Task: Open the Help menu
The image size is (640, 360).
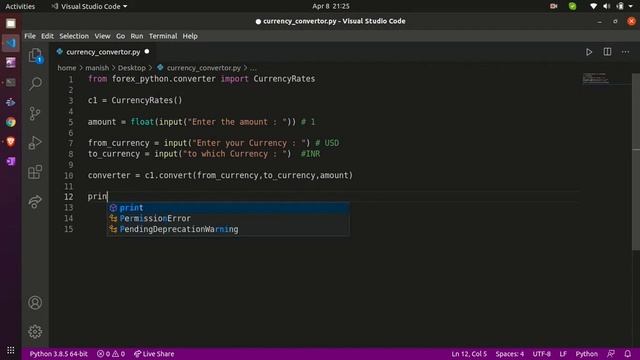Action: point(190,36)
